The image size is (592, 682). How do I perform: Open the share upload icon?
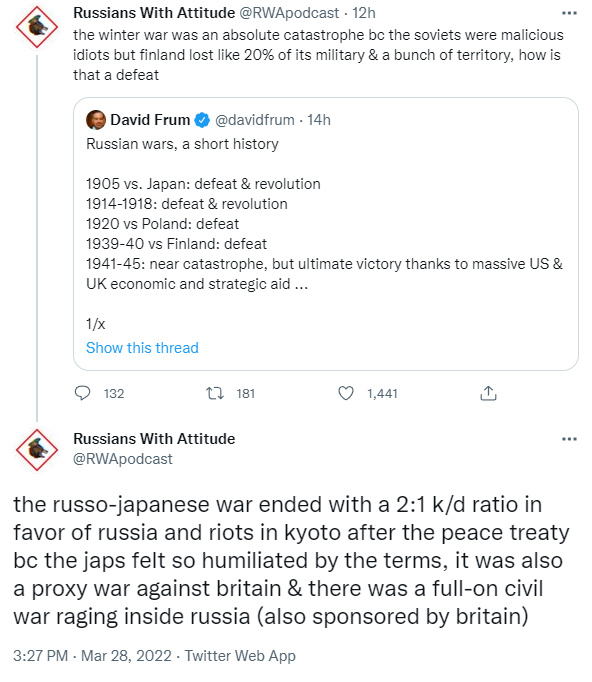488,393
